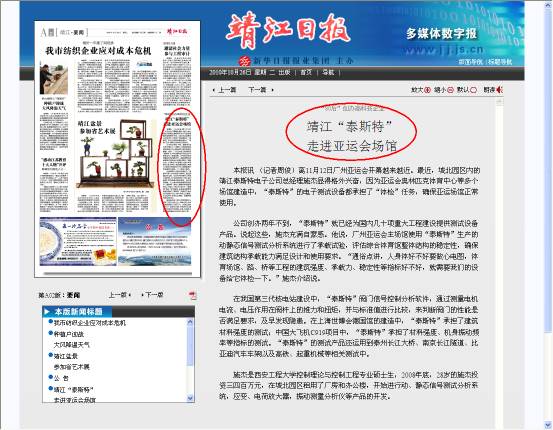Go to next article 下一篇
This screenshot has width=553, height=430.
(261, 90)
